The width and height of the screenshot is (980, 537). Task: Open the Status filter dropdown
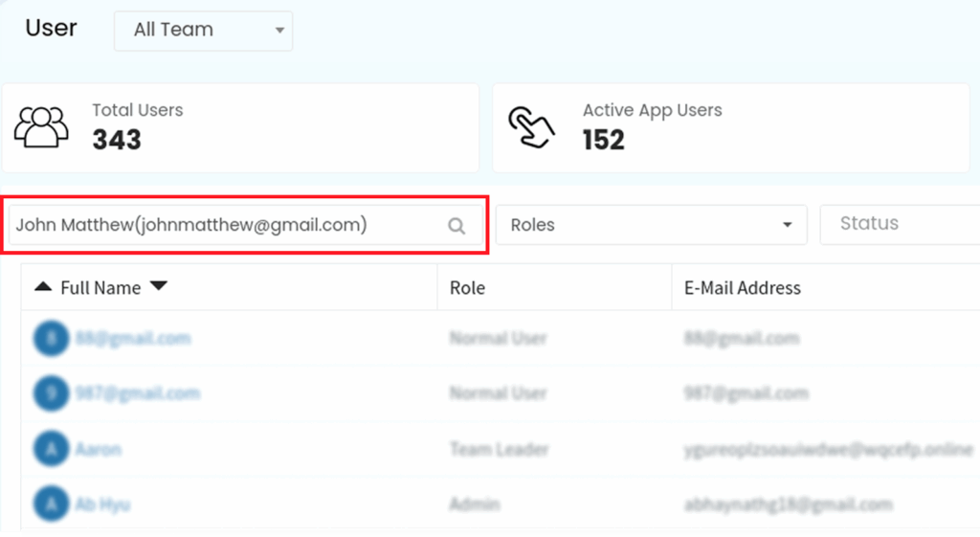click(x=900, y=224)
